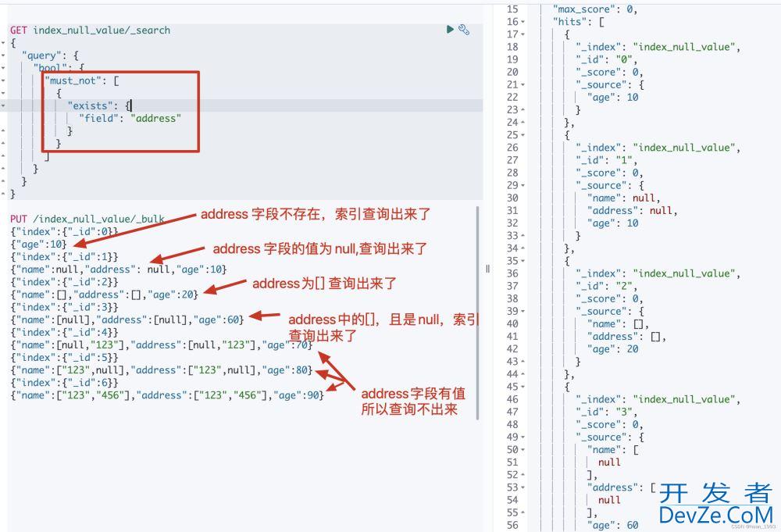The height and width of the screenshot is (532, 781).
Task: Click "age": 60 on response line 56
Action: pos(612,525)
